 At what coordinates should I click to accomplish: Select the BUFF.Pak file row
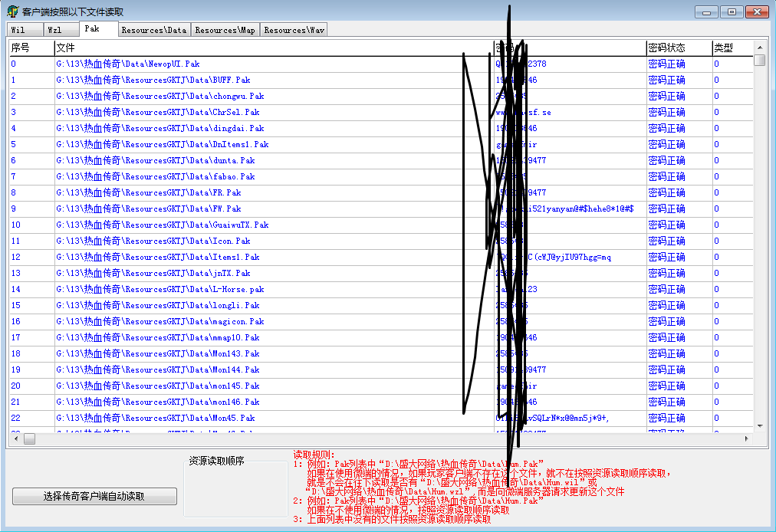(x=153, y=80)
